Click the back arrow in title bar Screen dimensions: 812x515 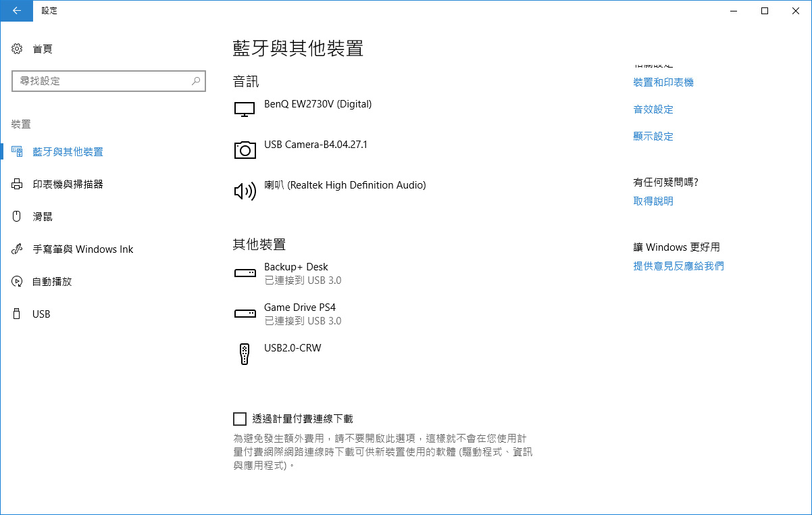click(16, 11)
